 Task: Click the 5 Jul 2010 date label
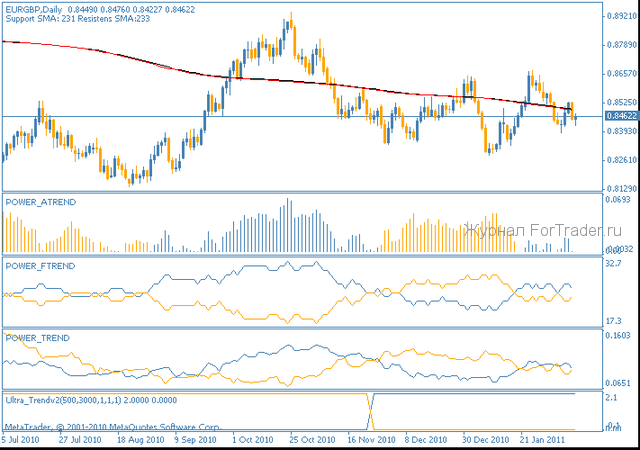[20, 440]
